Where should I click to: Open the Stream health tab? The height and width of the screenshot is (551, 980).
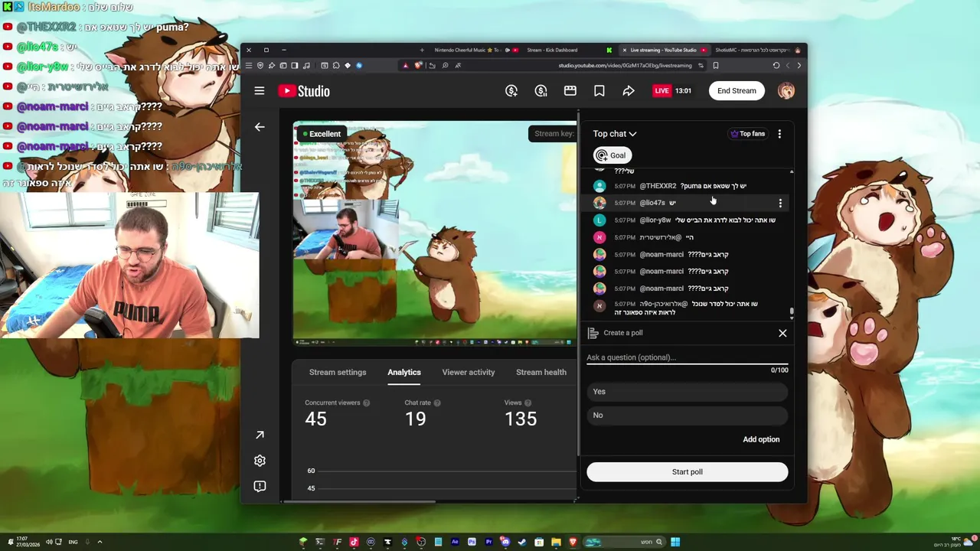tap(541, 372)
